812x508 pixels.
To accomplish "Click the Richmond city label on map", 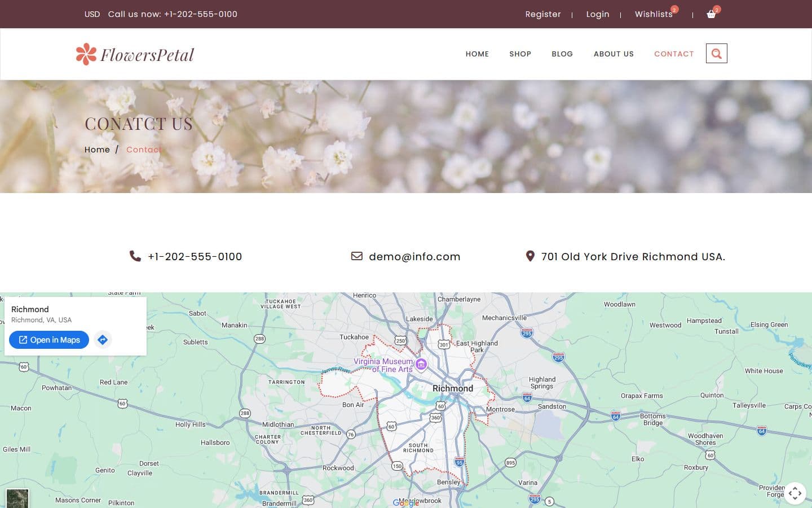I will (x=453, y=388).
